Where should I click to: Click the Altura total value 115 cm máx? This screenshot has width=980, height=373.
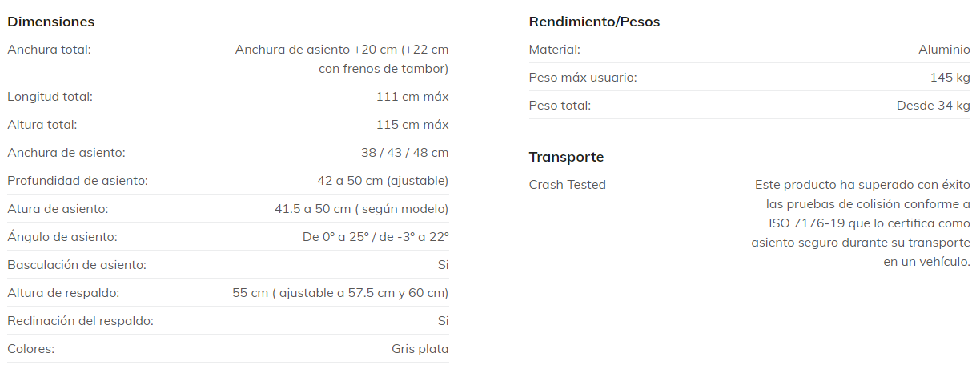pos(412,125)
